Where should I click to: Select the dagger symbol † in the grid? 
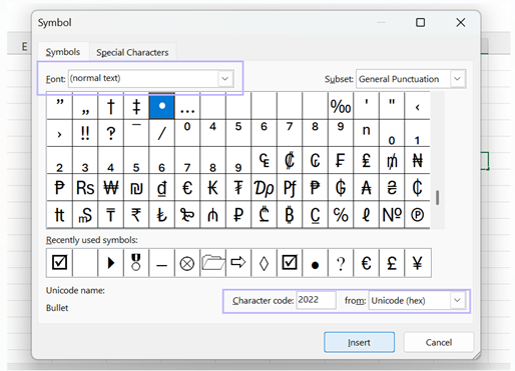tap(111, 106)
